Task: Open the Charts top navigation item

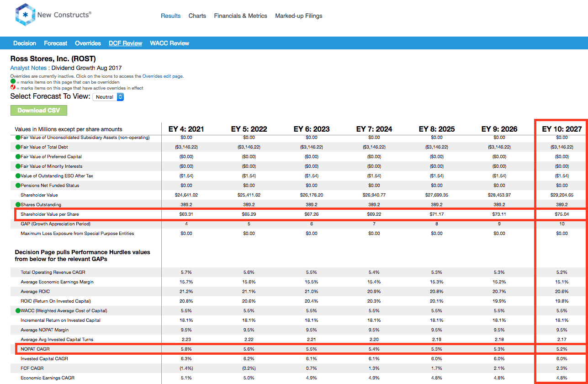Action: tap(197, 16)
